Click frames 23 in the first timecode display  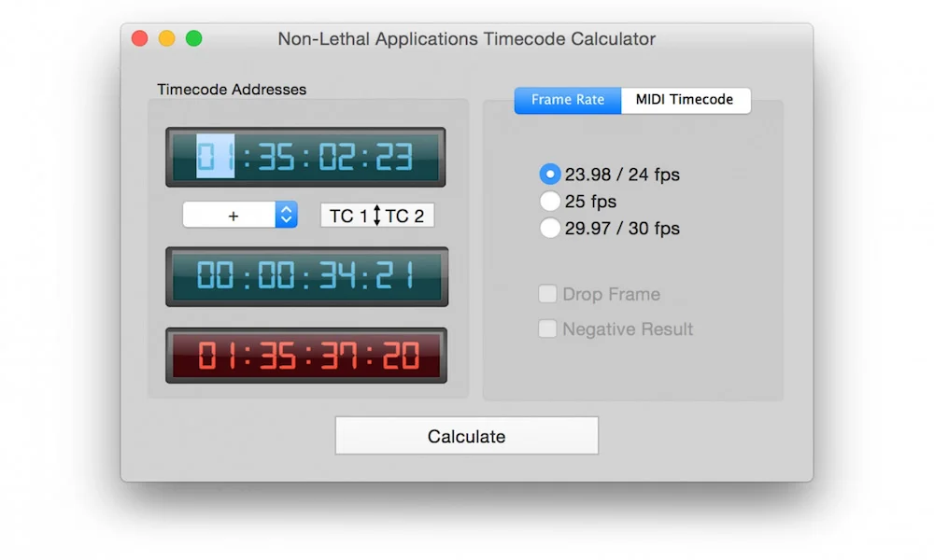[394, 157]
